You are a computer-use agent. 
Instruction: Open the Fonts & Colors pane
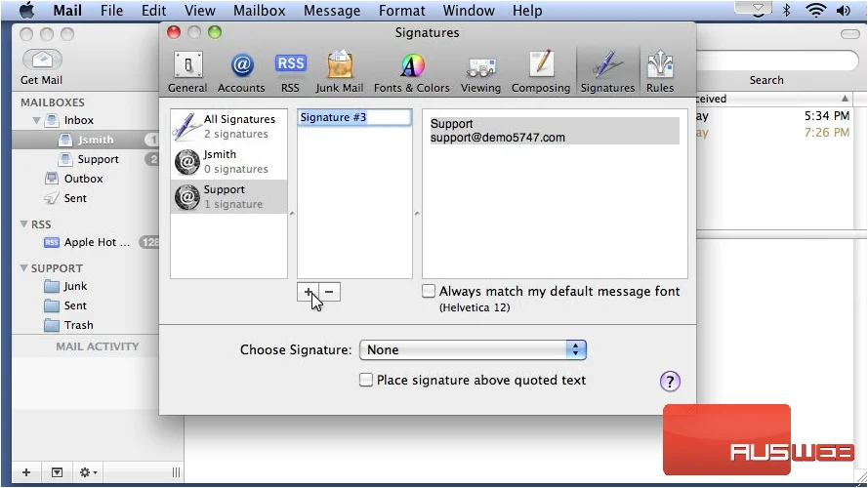click(x=411, y=72)
